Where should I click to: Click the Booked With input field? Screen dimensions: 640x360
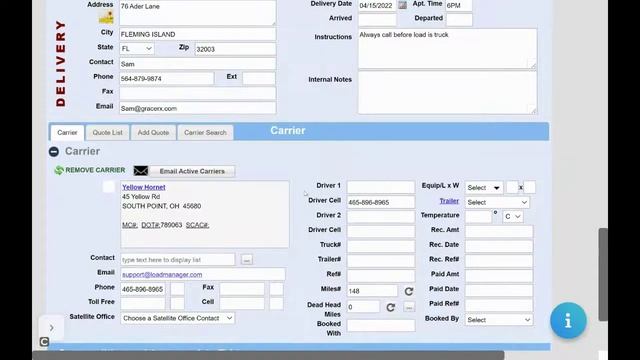pyautogui.click(x=381, y=326)
